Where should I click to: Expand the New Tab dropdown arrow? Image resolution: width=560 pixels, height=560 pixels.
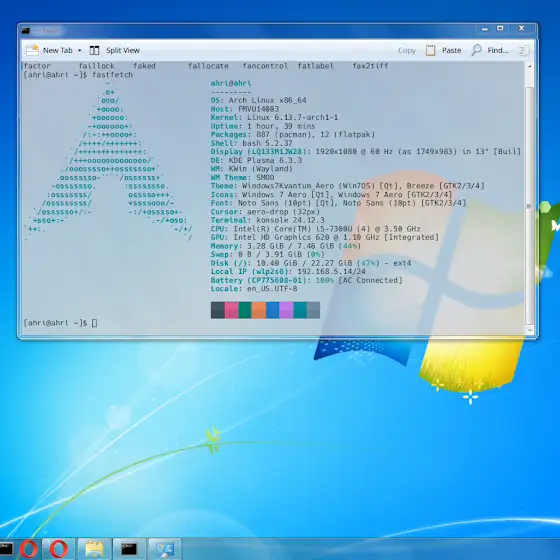[x=80, y=50]
